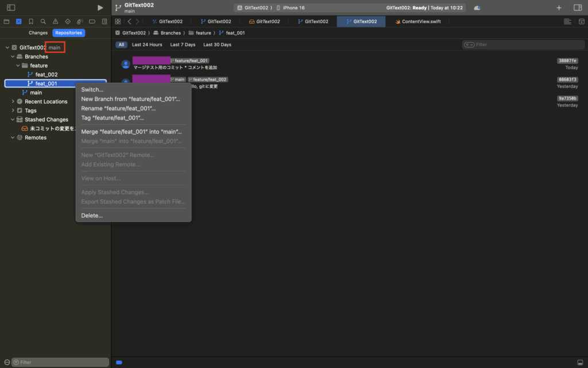The height and width of the screenshot is (368, 588).
Task: Open the Test navigator diamond icon
Action: click(x=68, y=21)
